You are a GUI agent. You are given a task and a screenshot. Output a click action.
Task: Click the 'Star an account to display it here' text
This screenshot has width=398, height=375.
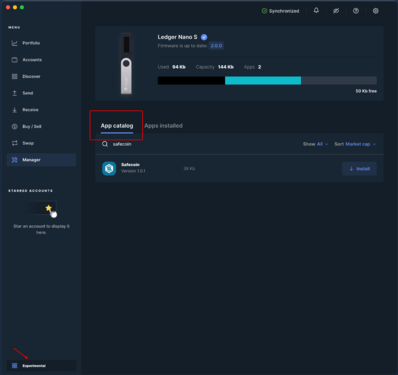pos(41,229)
